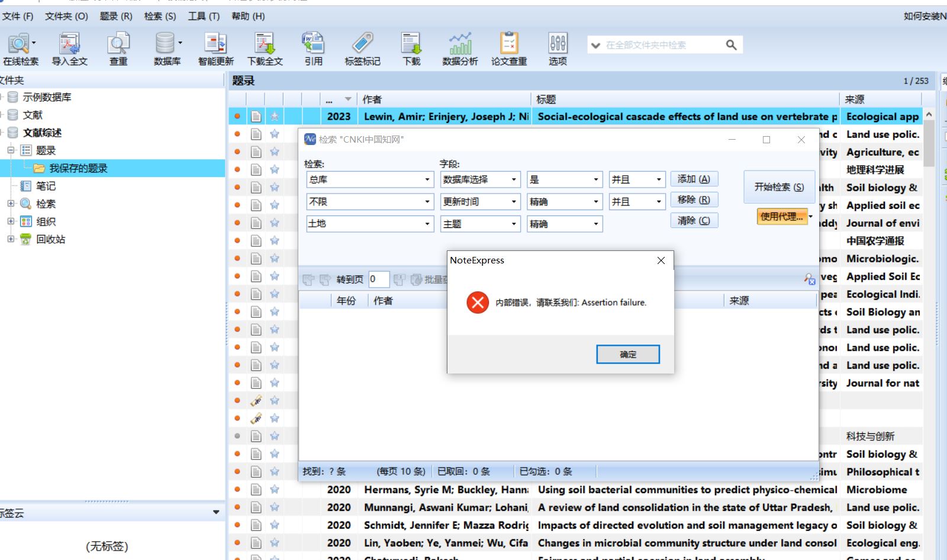947x560 pixels.
Task: Click 确定 in the NoteExpress error dialog
Action: [x=628, y=355]
